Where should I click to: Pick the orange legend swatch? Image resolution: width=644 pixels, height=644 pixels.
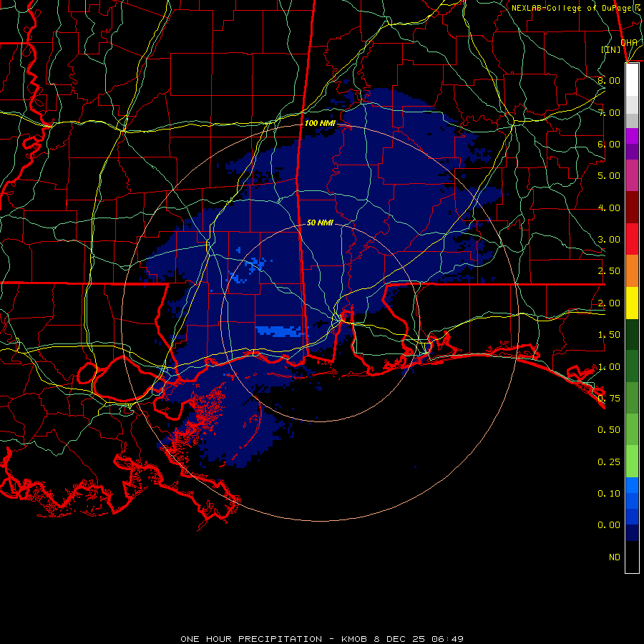tap(632, 271)
